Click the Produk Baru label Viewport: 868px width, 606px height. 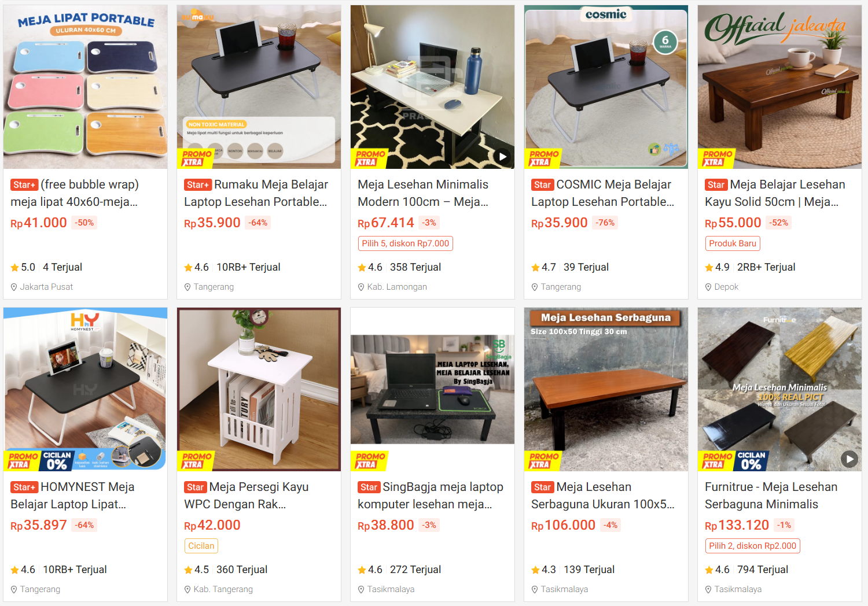733,243
